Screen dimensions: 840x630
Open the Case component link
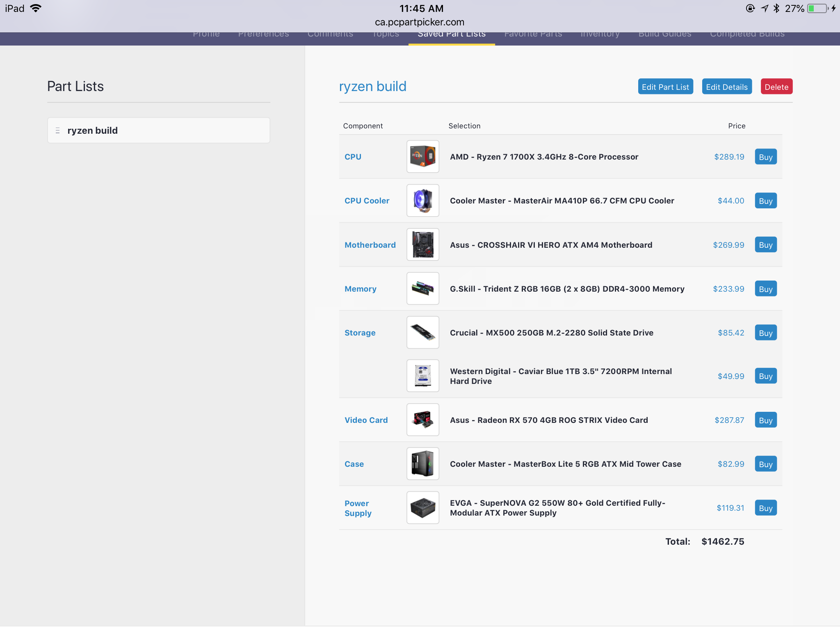[354, 464]
